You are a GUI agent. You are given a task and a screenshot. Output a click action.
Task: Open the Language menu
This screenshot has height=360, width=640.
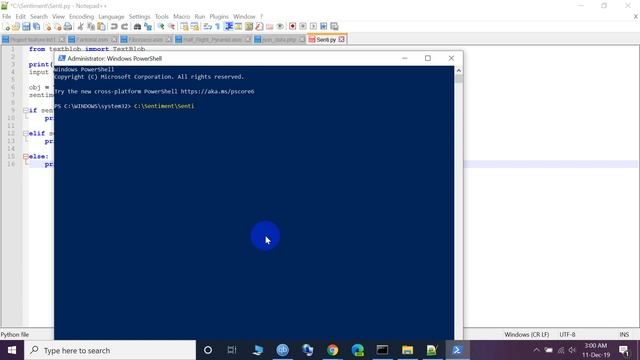111,16
